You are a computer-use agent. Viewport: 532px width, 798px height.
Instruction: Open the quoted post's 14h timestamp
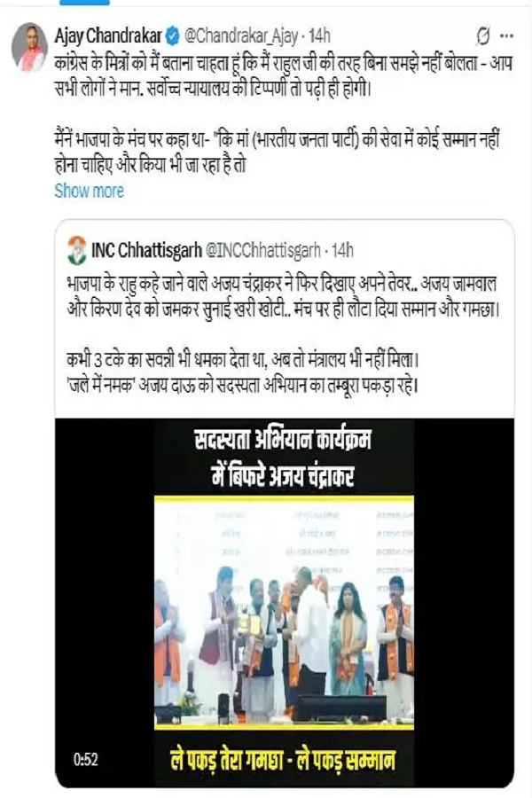[x=342, y=250]
